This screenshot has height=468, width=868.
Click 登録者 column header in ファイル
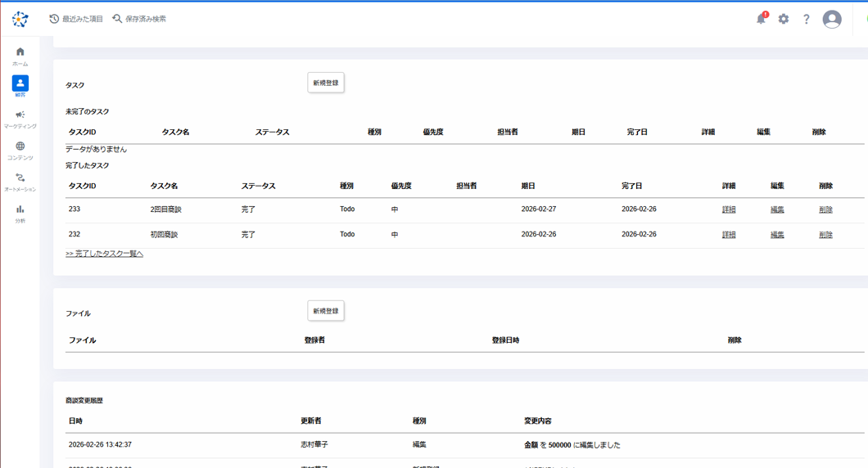(314, 340)
